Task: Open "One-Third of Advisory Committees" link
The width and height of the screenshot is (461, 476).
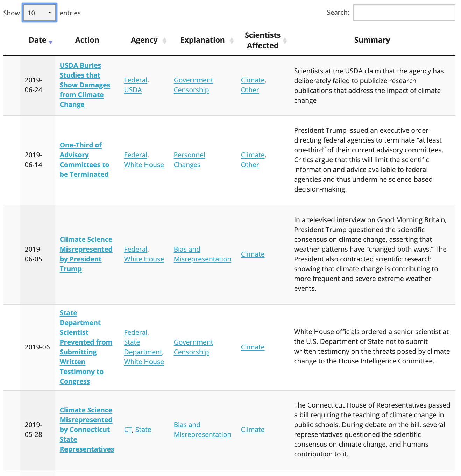Action: click(84, 160)
